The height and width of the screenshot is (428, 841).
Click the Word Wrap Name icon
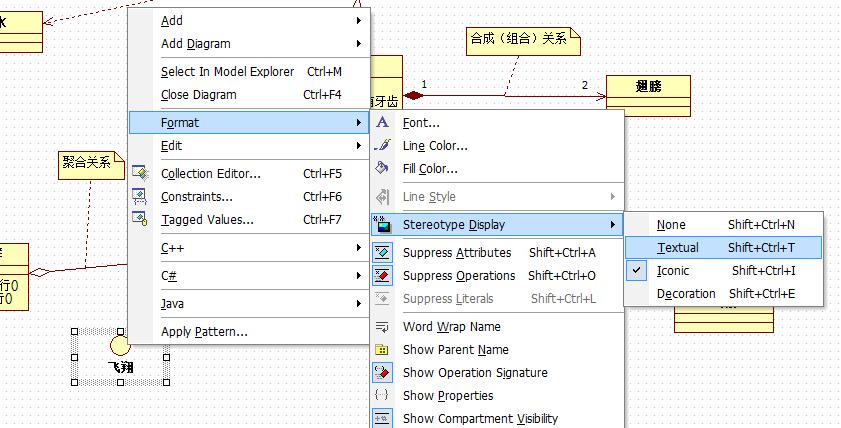pos(382,326)
